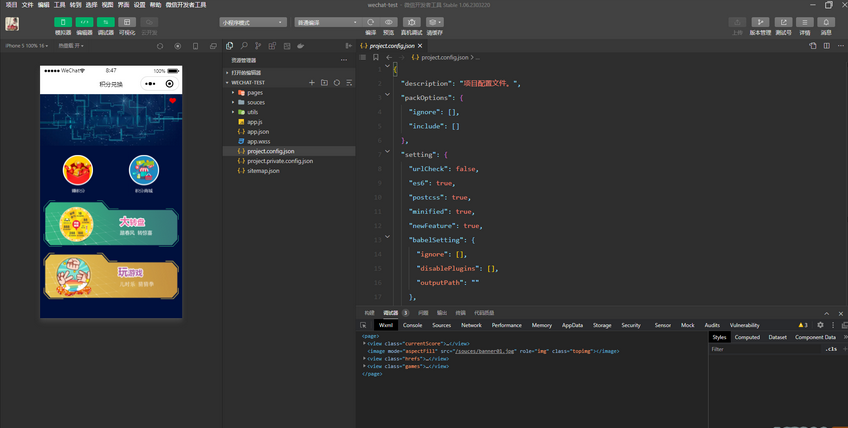Viewport: 848px width, 428px height.
Task: Click the 测试号 test account icon
Action: [783, 22]
